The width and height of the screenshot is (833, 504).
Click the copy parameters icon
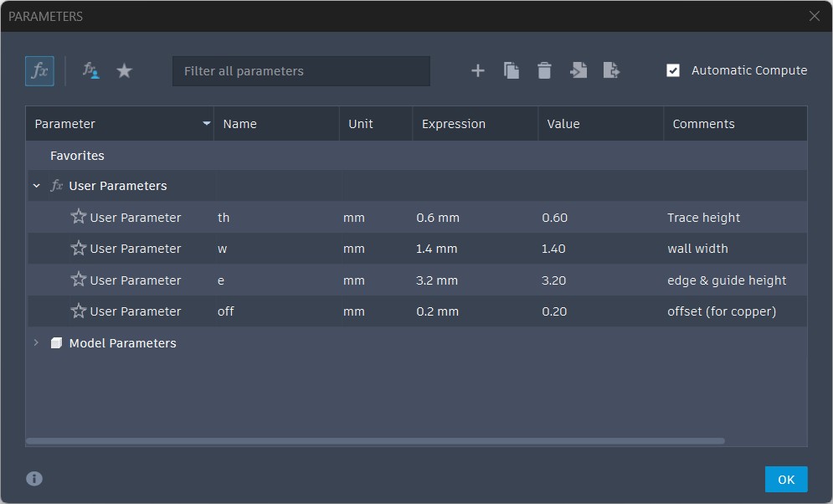(x=512, y=71)
